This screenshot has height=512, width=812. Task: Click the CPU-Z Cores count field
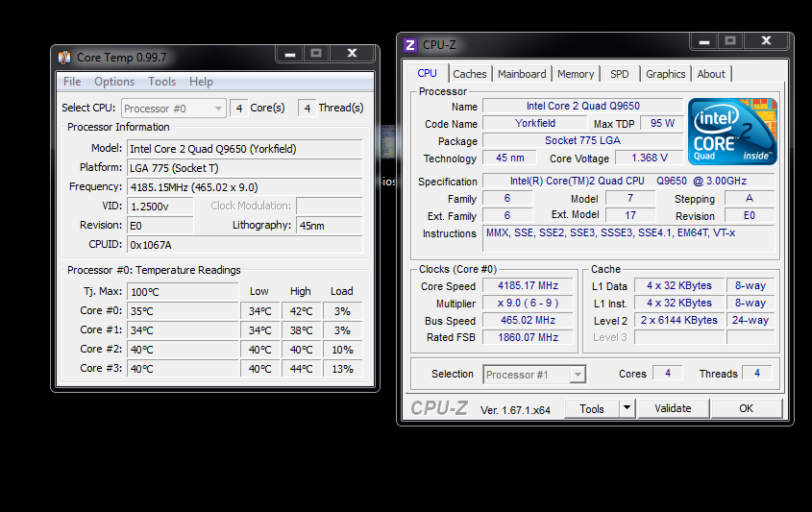click(x=668, y=374)
